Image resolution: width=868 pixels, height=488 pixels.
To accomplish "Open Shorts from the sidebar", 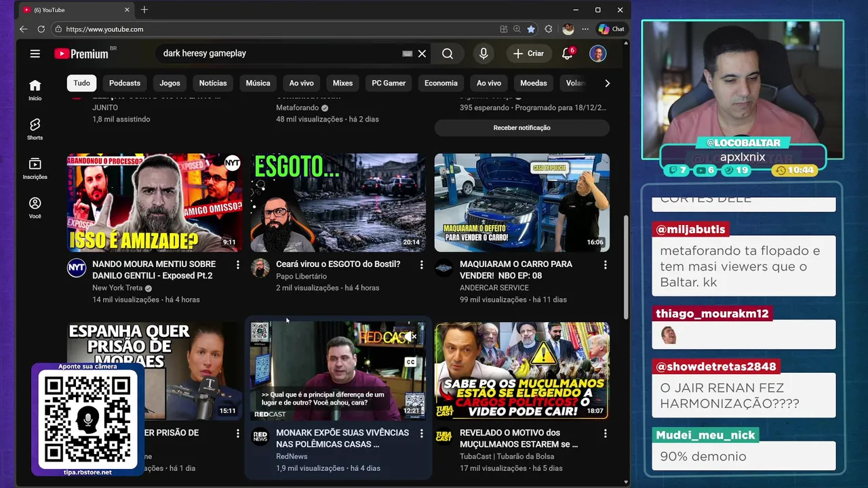I will (x=35, y=129).
